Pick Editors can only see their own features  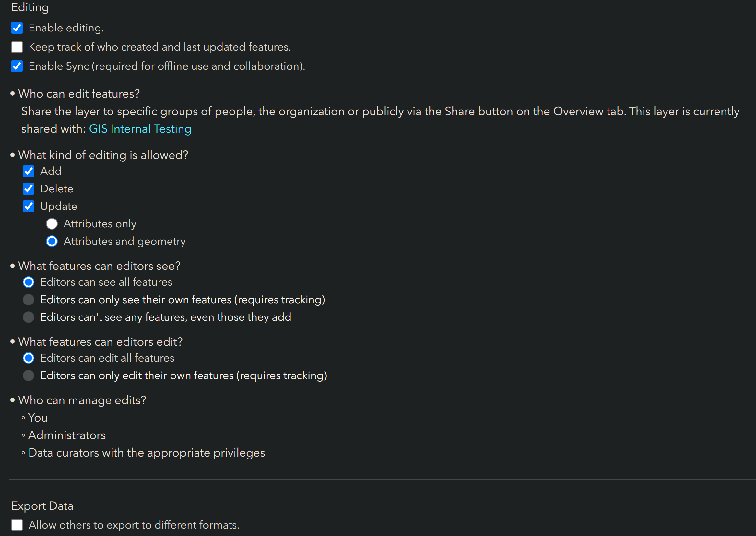(x=29, y=300)
